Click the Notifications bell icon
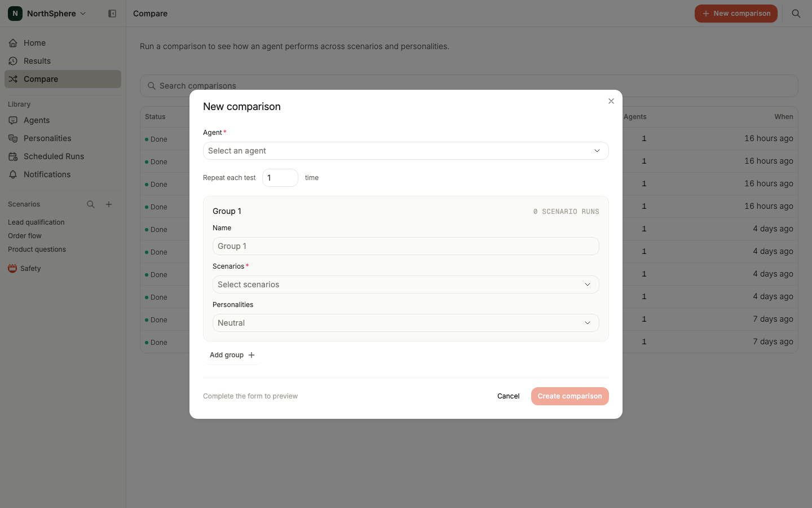Image resolution: width=812 pixels, height=508 pixels. coord(13,174)
